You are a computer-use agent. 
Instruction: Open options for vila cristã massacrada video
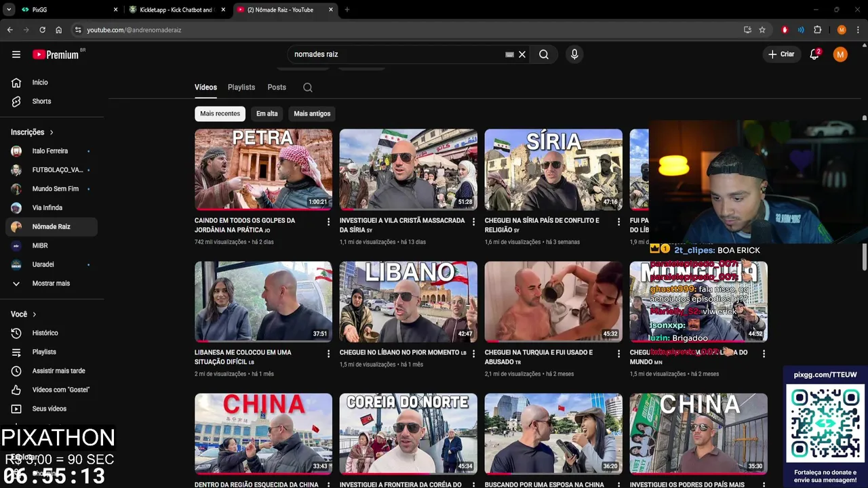tap(473, 222)
